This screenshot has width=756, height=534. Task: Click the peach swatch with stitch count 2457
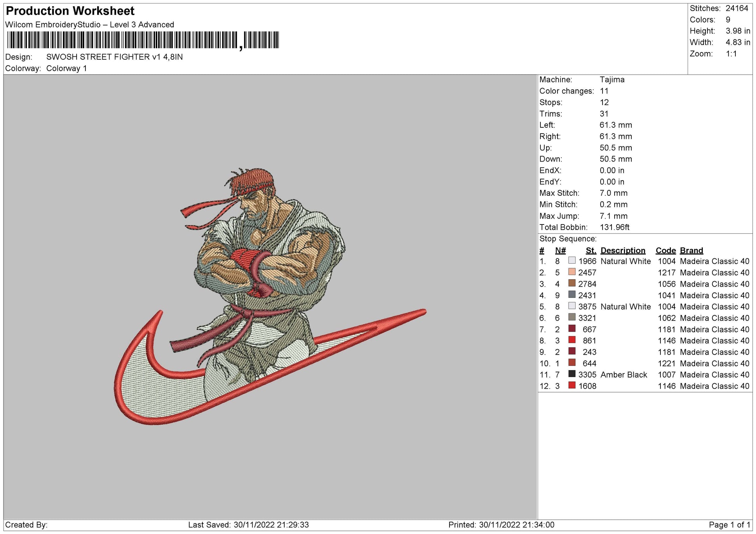click(572, 272)
